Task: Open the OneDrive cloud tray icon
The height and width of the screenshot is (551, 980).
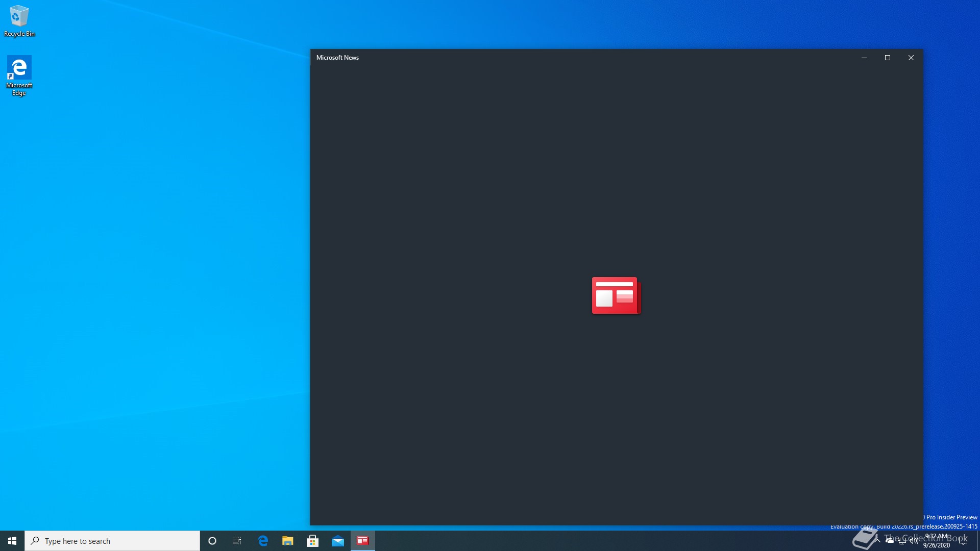Action: coord(890,540)
